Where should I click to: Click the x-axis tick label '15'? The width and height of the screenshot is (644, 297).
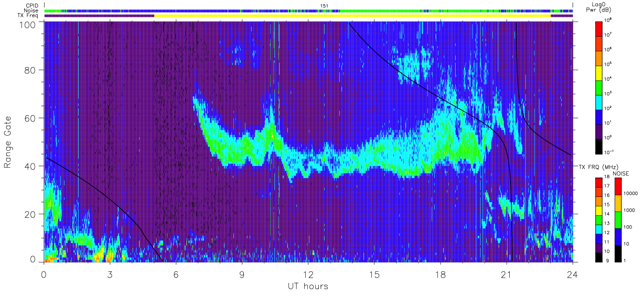click(x=374, y=274)
